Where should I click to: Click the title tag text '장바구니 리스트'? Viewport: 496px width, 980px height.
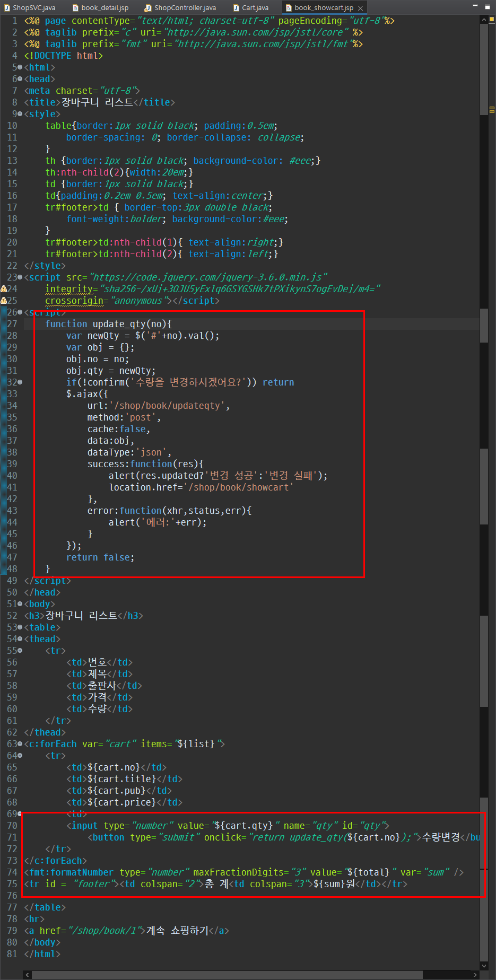pos(97,102)
